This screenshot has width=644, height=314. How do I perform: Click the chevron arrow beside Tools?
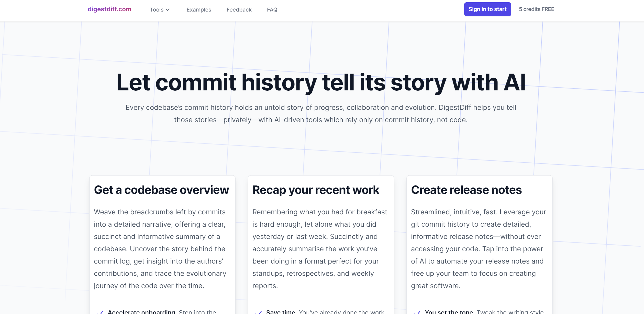(168, 10)
